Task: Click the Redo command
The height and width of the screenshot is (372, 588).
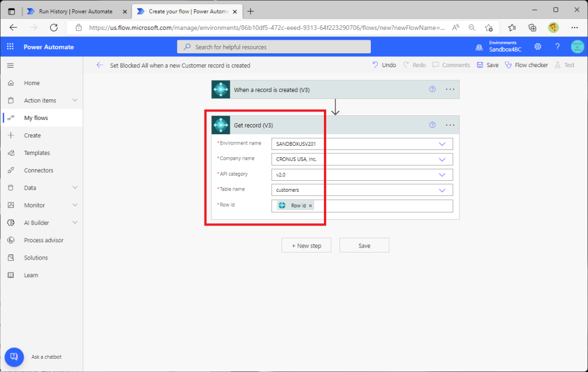Action: tap(415, 65)
